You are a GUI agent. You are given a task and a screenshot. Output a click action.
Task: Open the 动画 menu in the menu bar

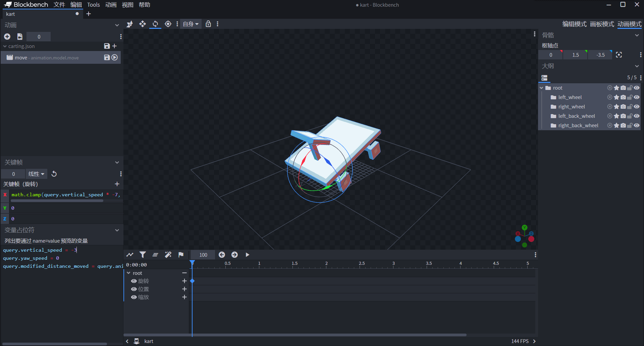(x=111, y=5)
